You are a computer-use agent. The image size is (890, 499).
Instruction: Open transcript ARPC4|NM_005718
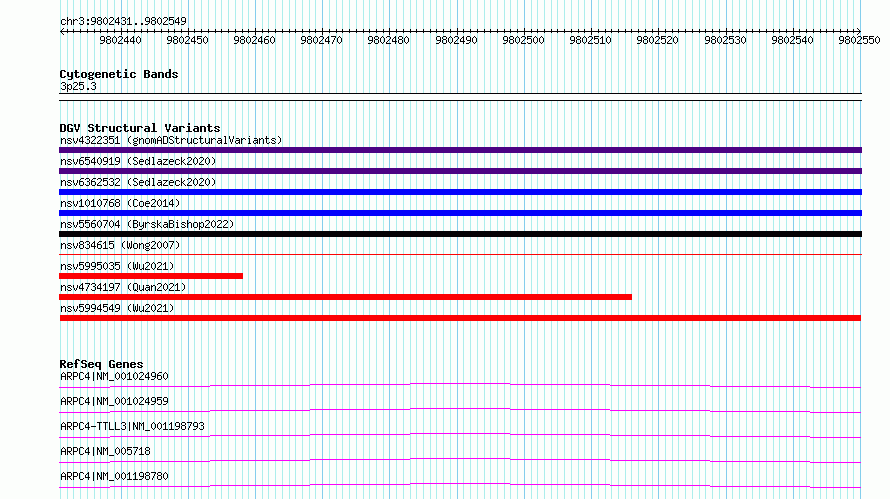(105, 451)
